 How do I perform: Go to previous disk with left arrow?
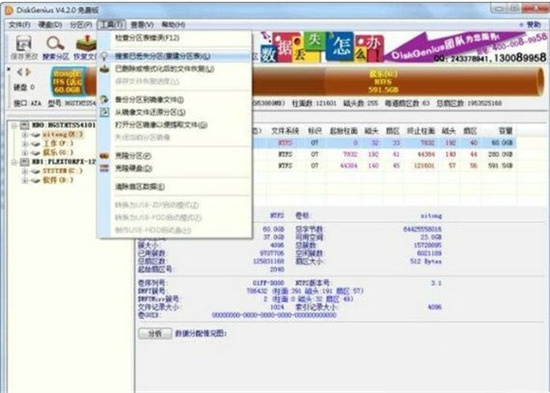(20, 72)
